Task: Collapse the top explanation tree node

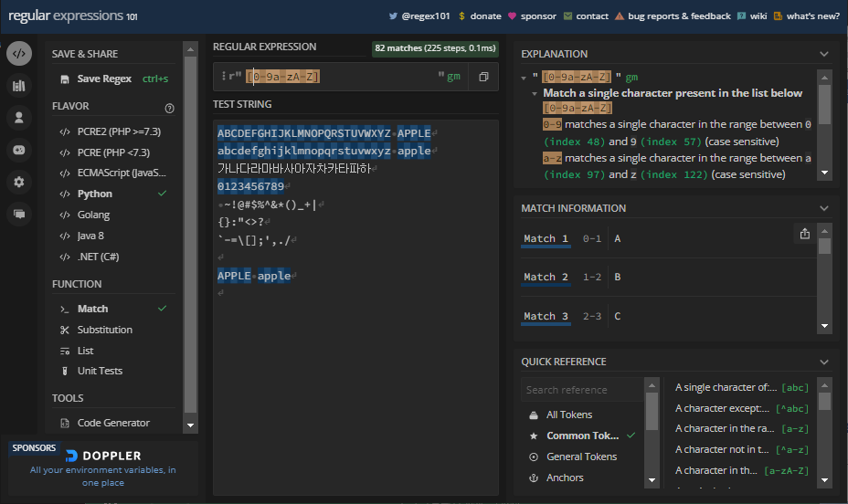Action: point(524,78)
